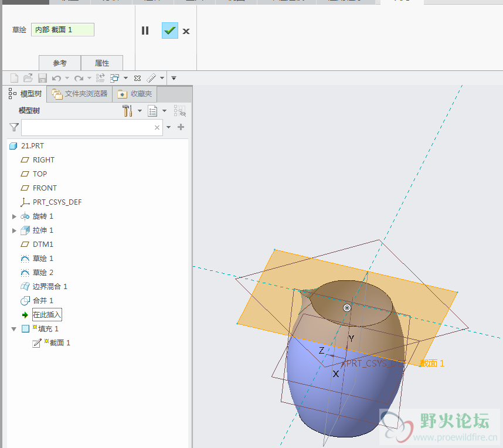Screen dimensions: 503x448
Task: Collapse the 填充 1 feature node
Action: [14, 329]
